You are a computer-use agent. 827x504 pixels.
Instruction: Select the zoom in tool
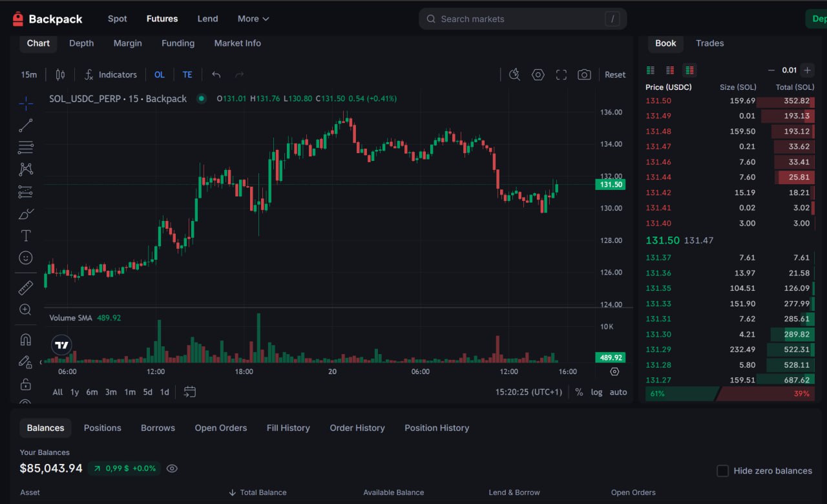coord(26,310)
